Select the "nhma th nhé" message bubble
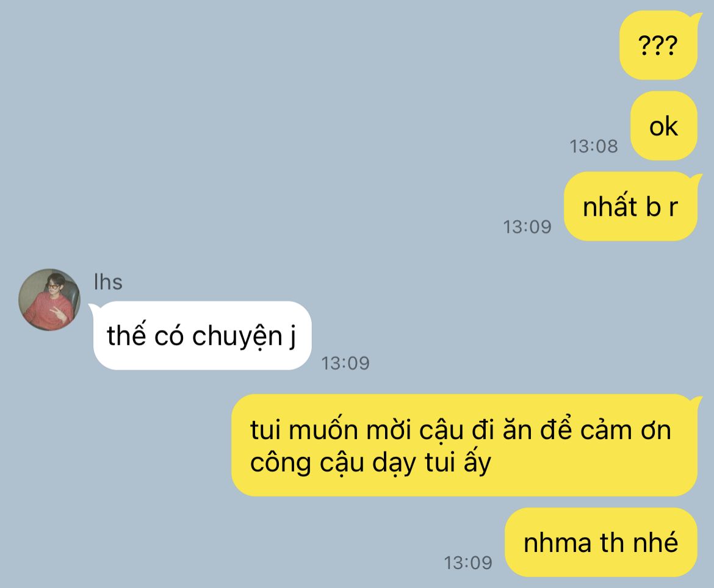Image resolution: width=714 pixels, height=588 pixels. click(601, 542)
